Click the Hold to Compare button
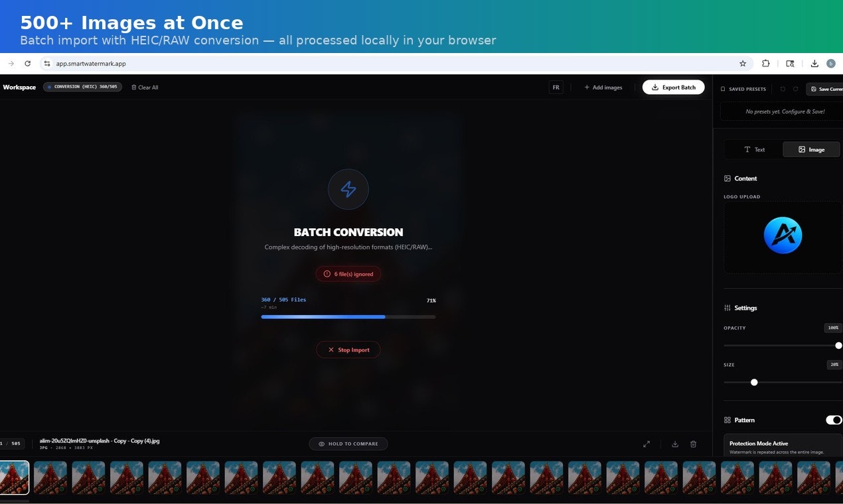The height and width of the screenshot is (504, 843). [348, 444]
